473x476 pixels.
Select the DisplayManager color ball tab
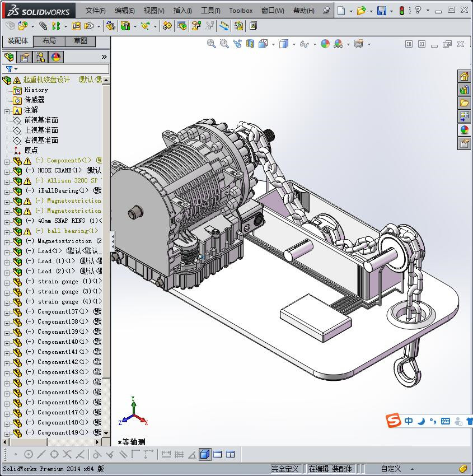56,57
